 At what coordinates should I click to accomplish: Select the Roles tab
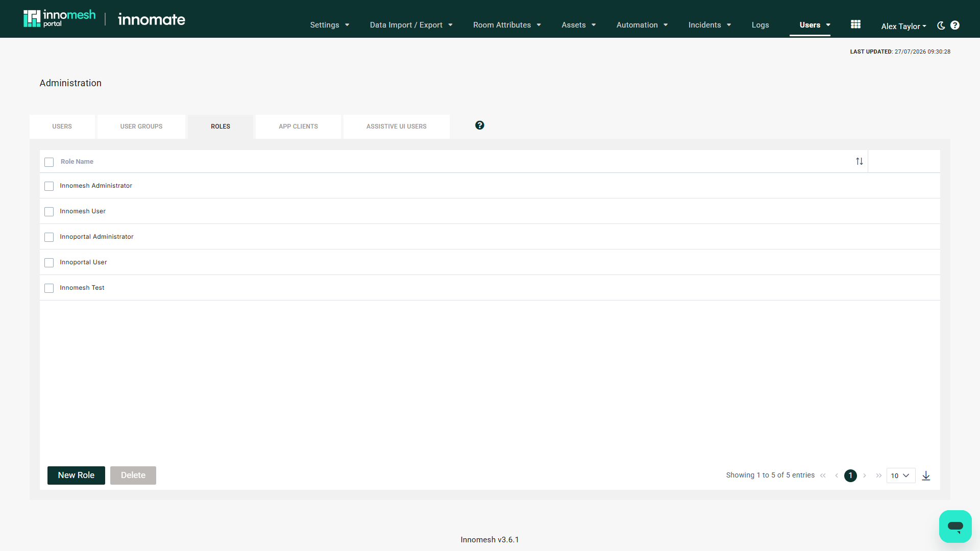(x=220, y=127)
